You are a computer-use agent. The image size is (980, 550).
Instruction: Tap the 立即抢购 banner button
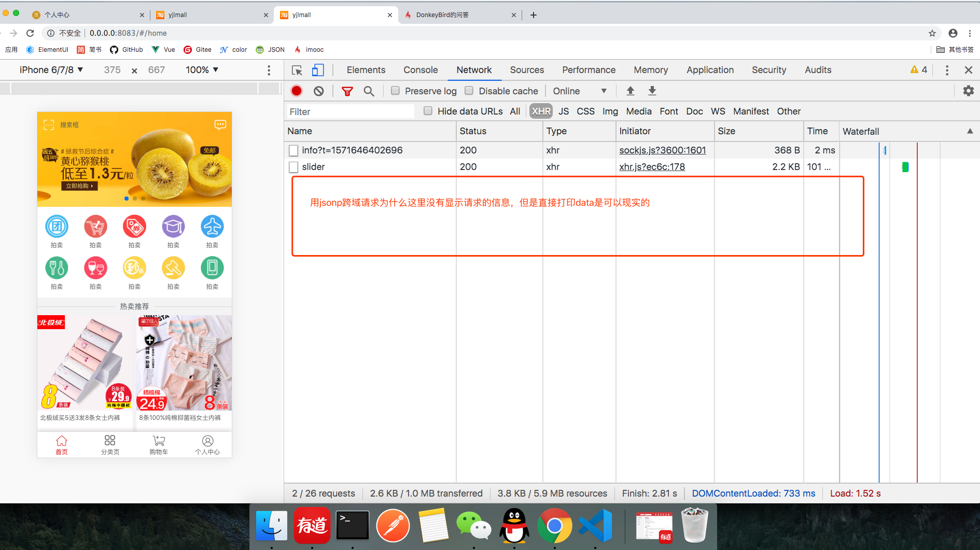click(x=79, y=186)
